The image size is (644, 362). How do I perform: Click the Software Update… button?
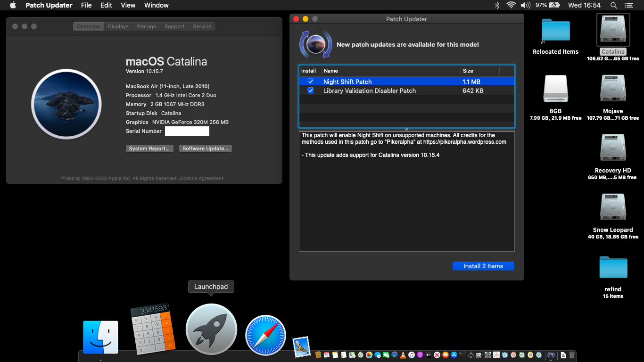click(206, 148)
